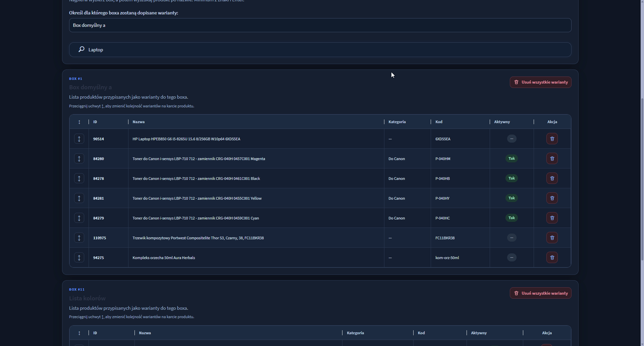Focus the product search field with 'Laptop'

click(x=320, y=50)
